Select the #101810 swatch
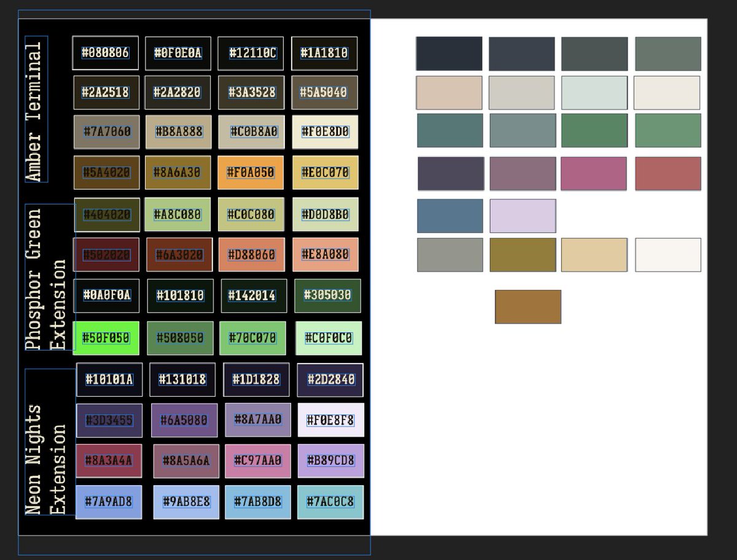 pyautogui.click(x=181, y=296)
